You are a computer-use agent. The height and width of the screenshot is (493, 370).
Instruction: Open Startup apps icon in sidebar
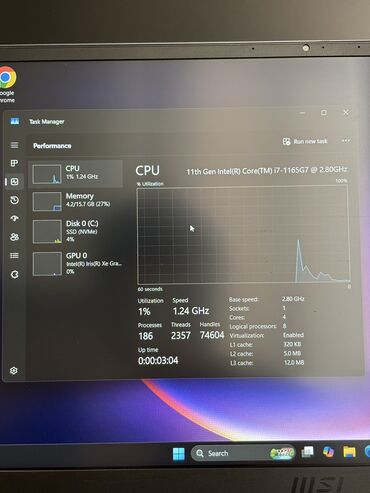tap(14, 218)
